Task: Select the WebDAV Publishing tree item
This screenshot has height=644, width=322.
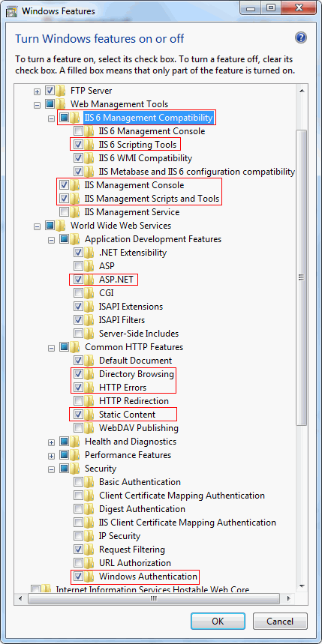Action: tap(139, 428)
